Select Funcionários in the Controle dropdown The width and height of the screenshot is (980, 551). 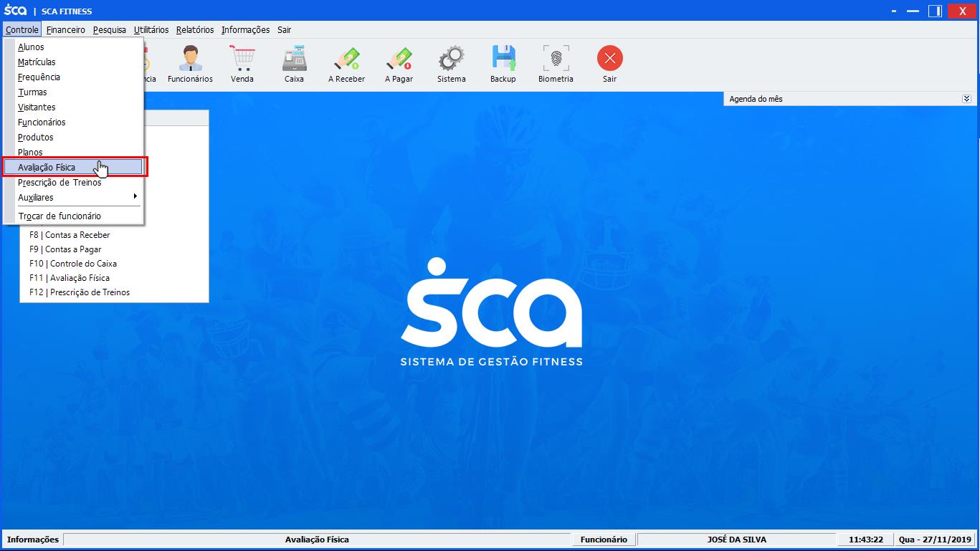pyautogui.click(x=72, y=122)
